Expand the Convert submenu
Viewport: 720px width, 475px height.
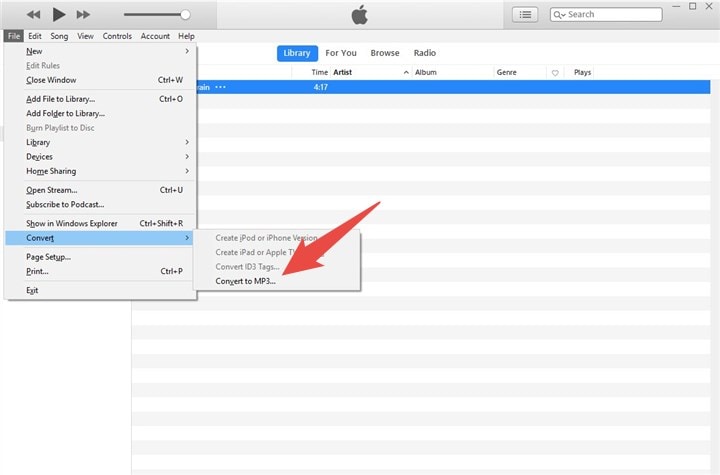point(100,238)
